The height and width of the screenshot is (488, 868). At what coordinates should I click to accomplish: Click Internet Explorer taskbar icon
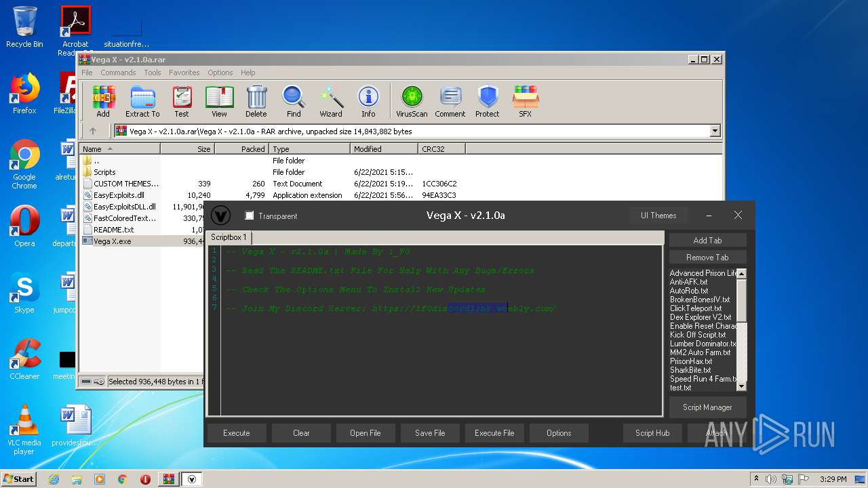tap(54, 479)
